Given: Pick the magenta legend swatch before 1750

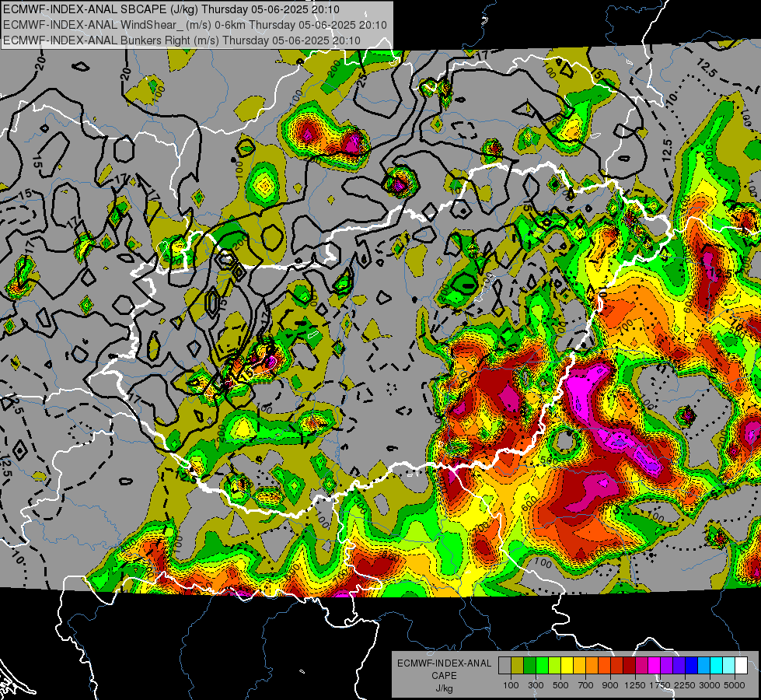Looking at the screenshot, I should tap(655, 666).
